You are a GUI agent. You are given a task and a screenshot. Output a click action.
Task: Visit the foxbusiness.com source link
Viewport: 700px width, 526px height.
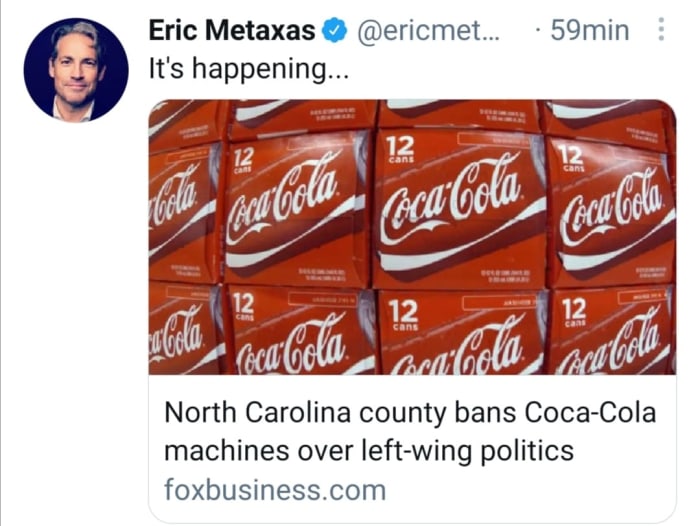(x=275, y=491)
